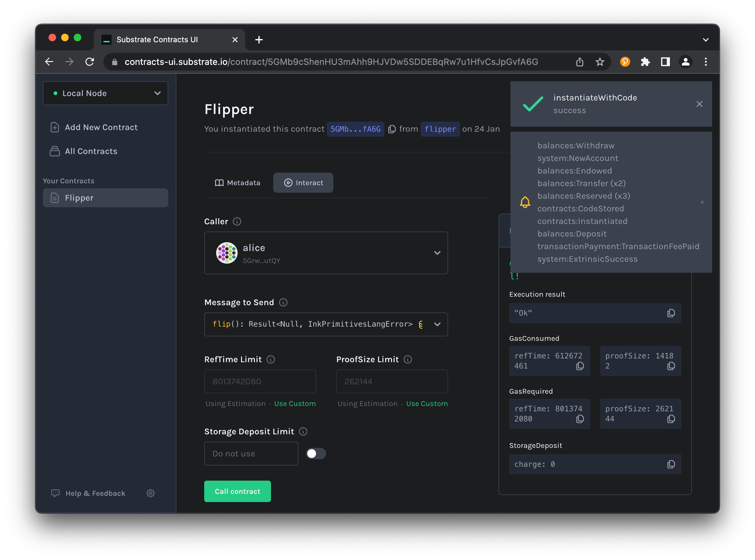Image resolution: width=755 pixels, height=560 pixels.
Task: Select the Interact tab
Action: [x=303, y=183]
